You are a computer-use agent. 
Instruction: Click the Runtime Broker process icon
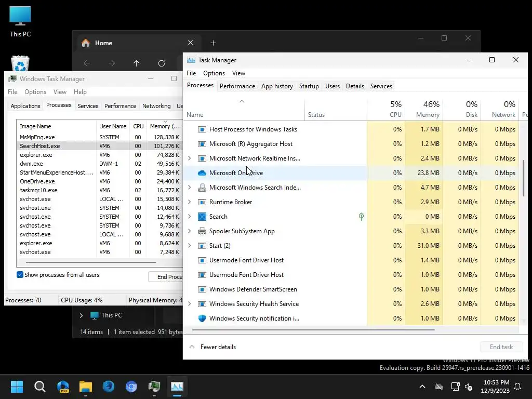[202, 202]
